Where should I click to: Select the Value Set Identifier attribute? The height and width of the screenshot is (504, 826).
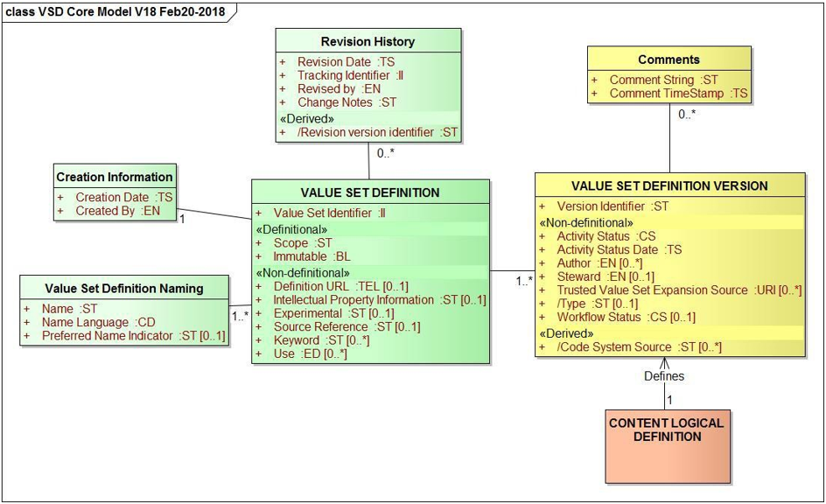pyautogui.click(x=328, y=213)
